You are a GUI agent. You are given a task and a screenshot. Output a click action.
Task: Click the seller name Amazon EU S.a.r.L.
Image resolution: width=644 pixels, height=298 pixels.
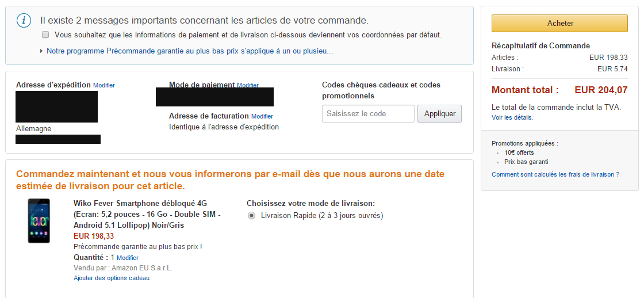(142, 268)
